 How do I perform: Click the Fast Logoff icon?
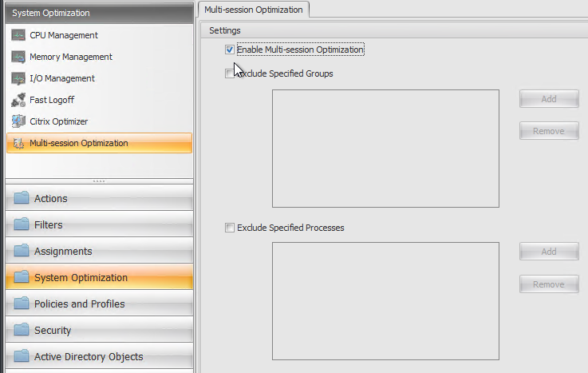click(x=18, y=100)
